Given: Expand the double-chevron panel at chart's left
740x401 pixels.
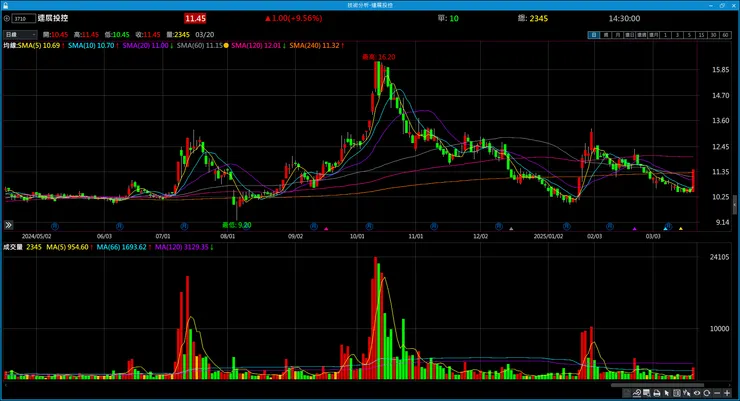Looking at the screenshot, I should pyautogui.click(x=8, y=225).
